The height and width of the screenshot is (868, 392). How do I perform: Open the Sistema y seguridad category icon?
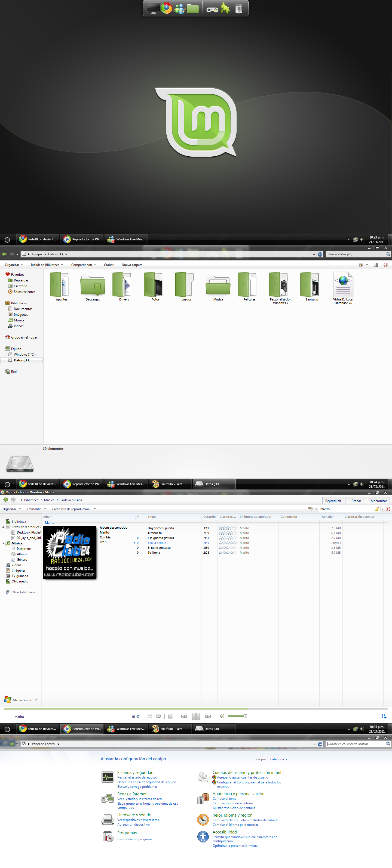click(108, 777)
